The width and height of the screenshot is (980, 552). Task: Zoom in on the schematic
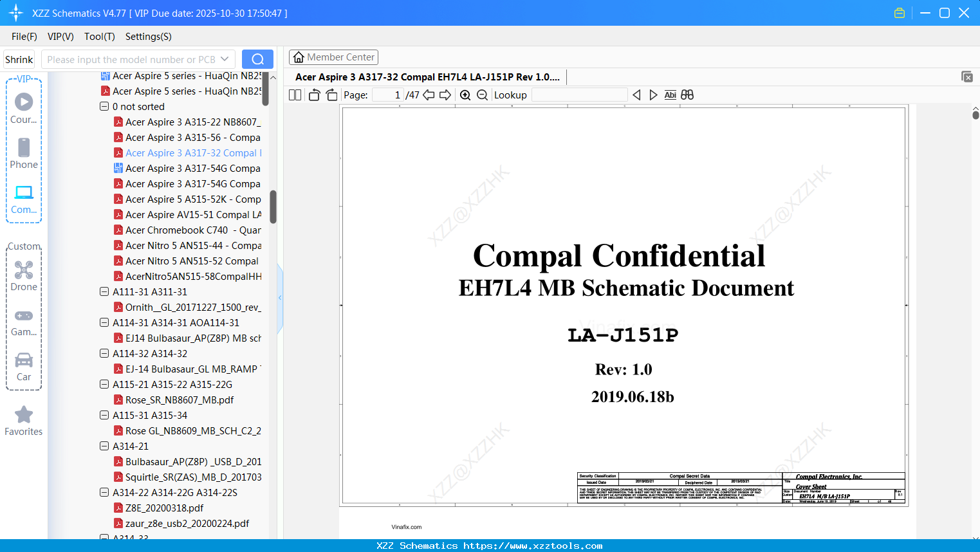465,95
